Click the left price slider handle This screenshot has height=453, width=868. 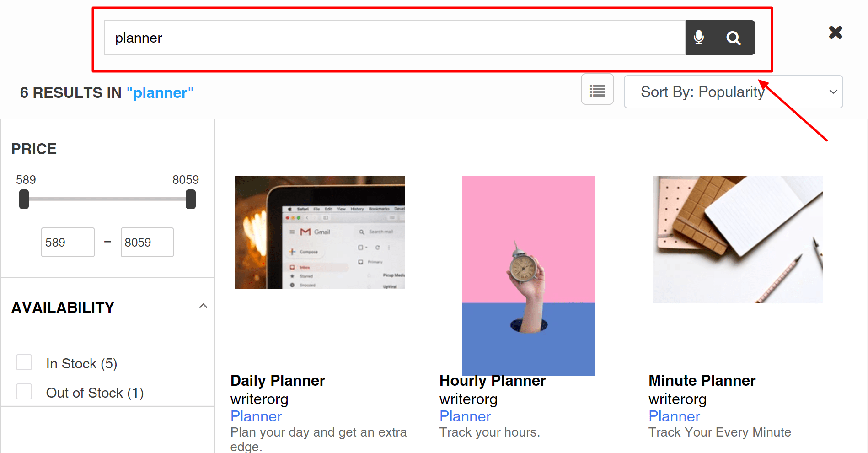[24, 199]
